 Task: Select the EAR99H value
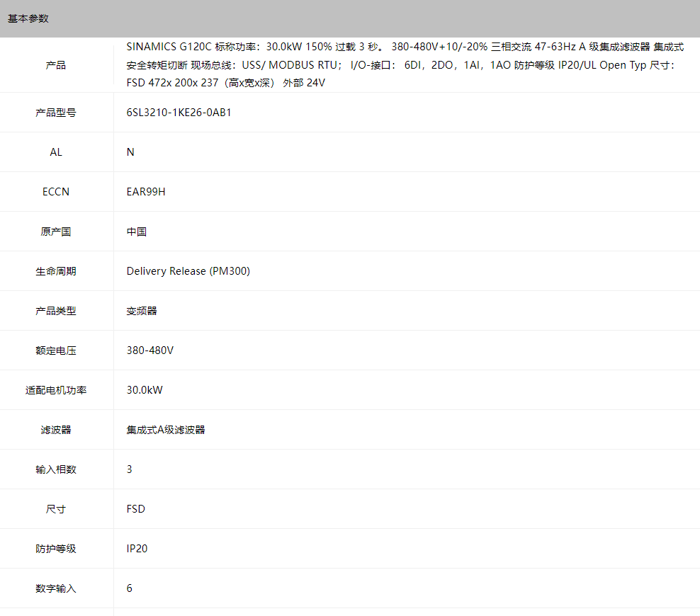pyautogui.click(x=146, y=192)
